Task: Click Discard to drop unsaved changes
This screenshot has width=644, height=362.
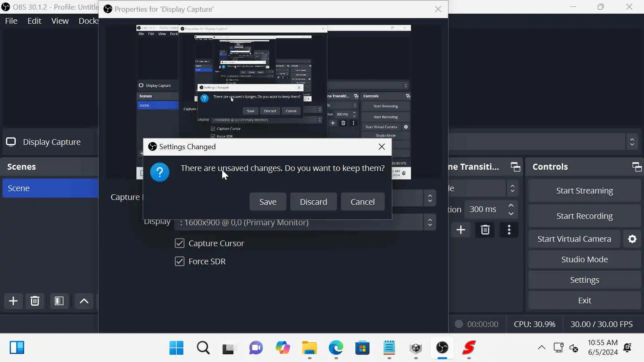Action: tap(313, 202)
